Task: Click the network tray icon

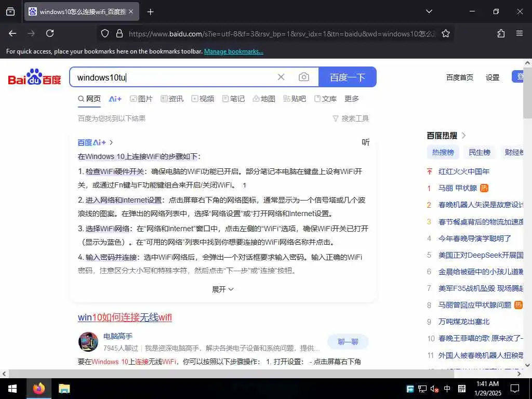Action: 422,389
